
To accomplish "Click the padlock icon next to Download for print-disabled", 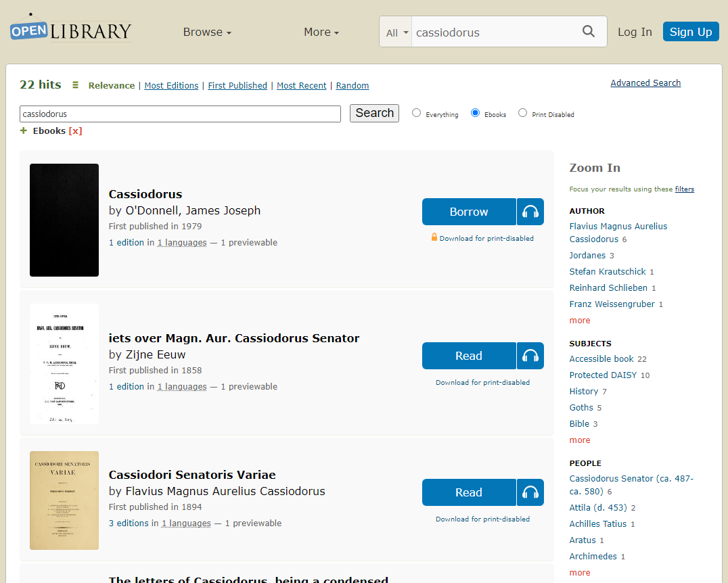I will click(x=433, y=238).
